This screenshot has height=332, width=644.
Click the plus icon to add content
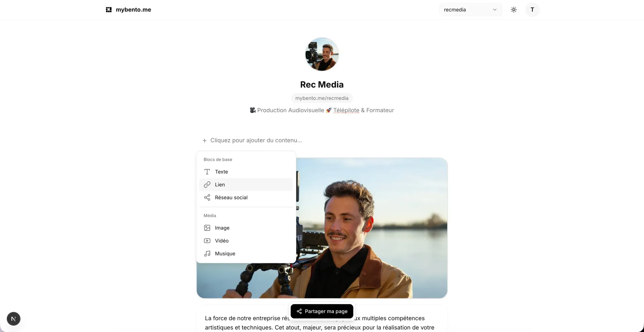(x=205, y=140)
